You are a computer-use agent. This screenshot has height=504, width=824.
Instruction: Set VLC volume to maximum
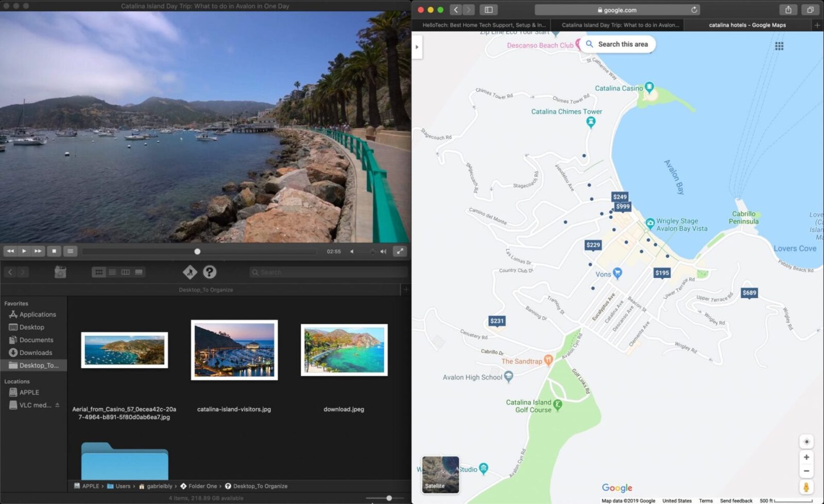(383, 252)
